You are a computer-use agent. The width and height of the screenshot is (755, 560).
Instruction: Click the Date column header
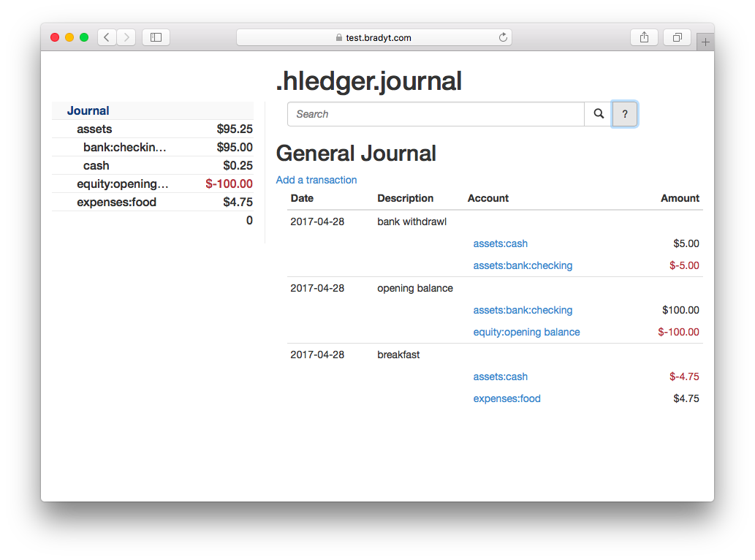point(302,198)
